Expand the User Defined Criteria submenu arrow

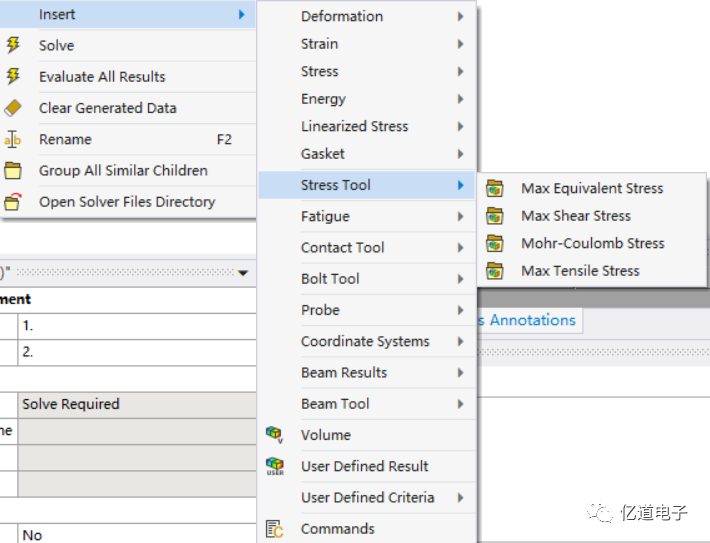pos(461,498)
